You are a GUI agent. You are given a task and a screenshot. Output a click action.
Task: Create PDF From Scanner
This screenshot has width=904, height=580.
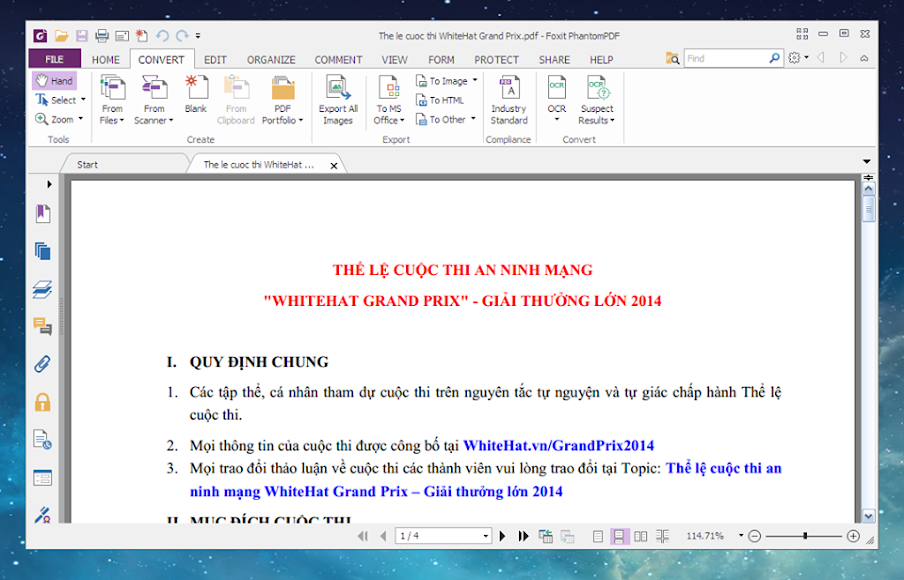click(x=153, y=99)
